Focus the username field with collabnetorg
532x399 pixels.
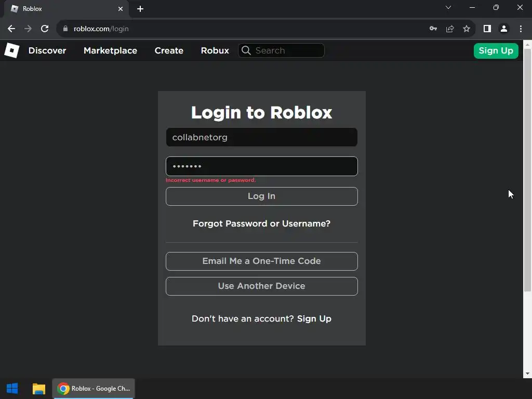coord(262,137)
